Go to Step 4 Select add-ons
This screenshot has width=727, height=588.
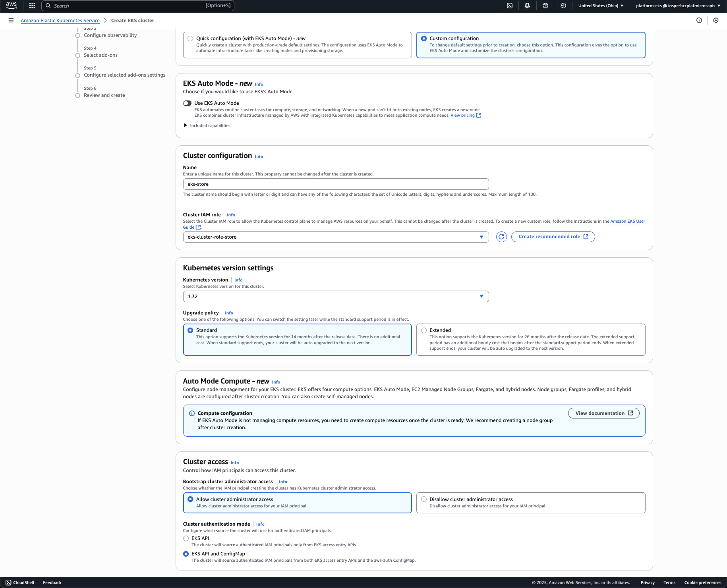point(101,55)
